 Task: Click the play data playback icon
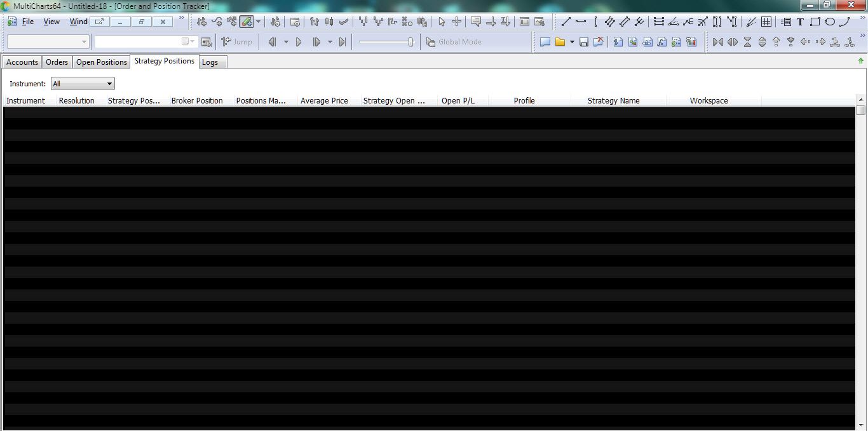pos(299,42)
